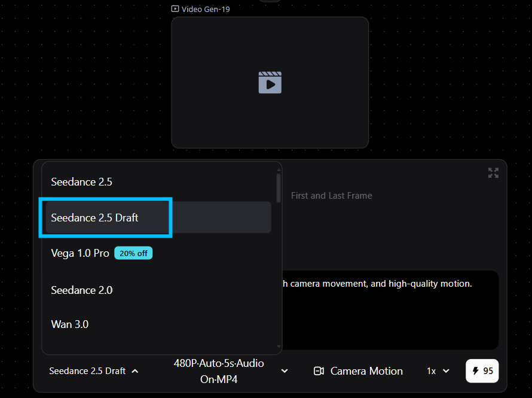This screenshot has height=398, width=532.
Task: Choose Wan 3.0 video model
Action: [158, 324]
